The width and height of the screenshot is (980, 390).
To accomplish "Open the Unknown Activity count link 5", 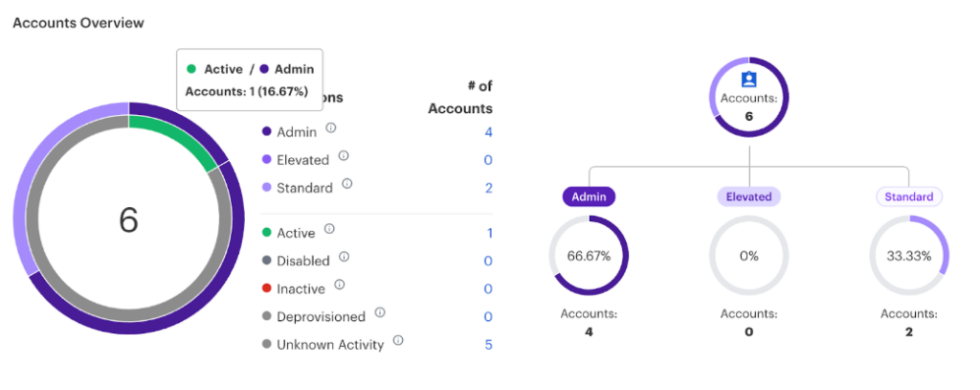I will (488, 344).
